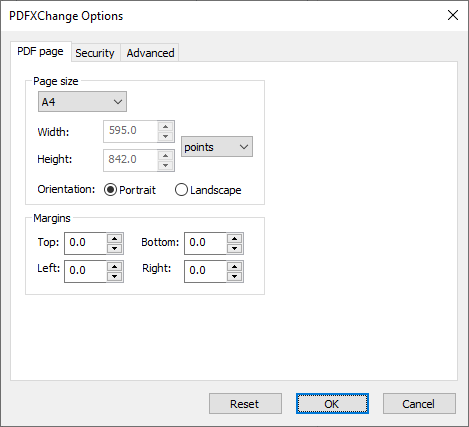Decrease Right margin with down arrow

tap(235, 276)
